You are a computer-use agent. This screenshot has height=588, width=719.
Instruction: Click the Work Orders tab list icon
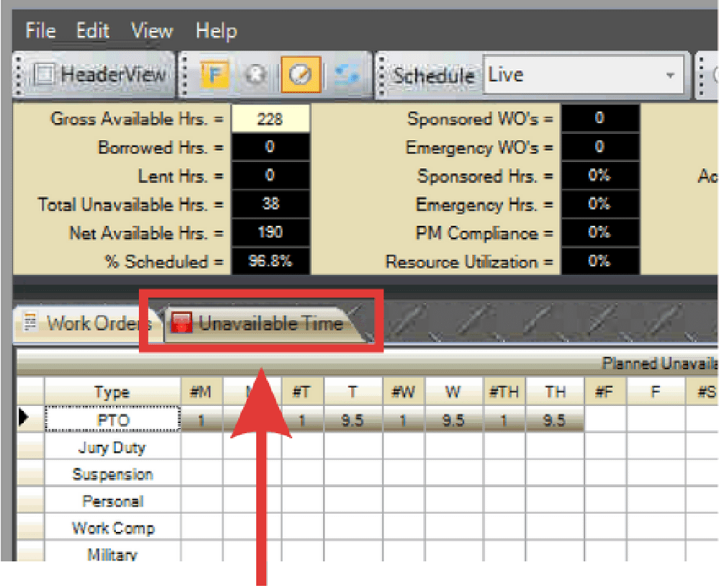tap(30, 323)
